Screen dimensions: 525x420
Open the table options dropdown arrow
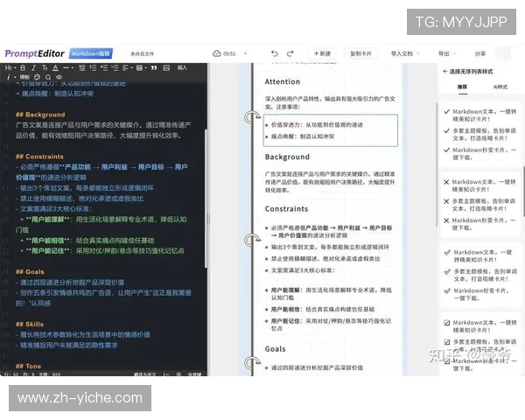click(x=146, y=68)
